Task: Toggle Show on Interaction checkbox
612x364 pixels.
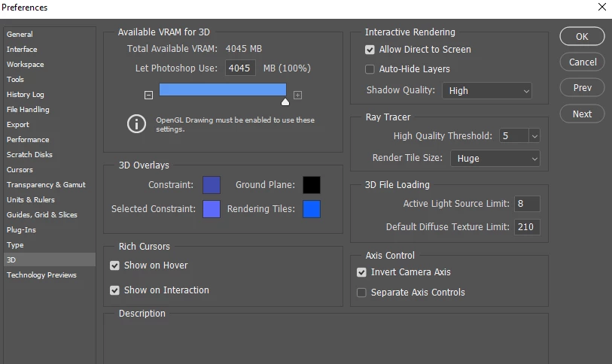Action: point(114,290)
